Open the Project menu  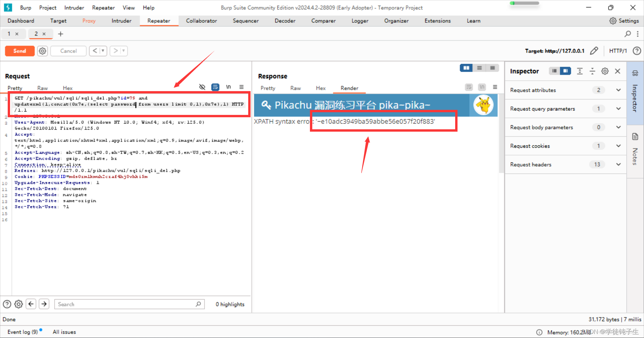click(48, 8)
